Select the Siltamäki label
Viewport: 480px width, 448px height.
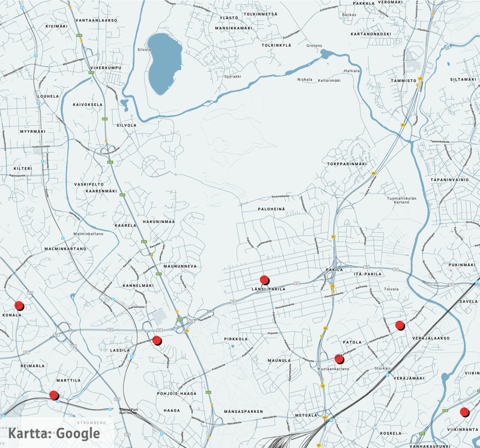click(463, 79)
